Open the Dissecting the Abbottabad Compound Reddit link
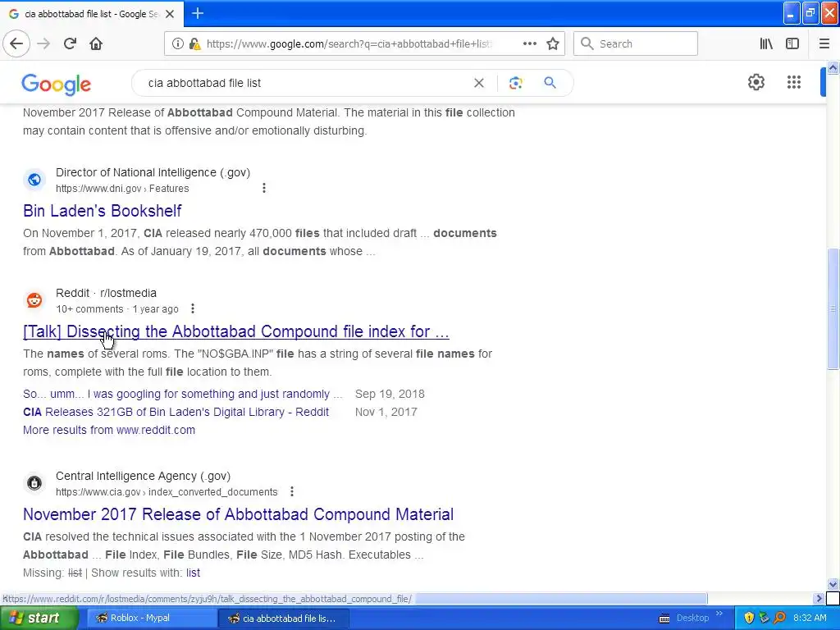Screen dimensions: 840x630 tap(236, 331)
